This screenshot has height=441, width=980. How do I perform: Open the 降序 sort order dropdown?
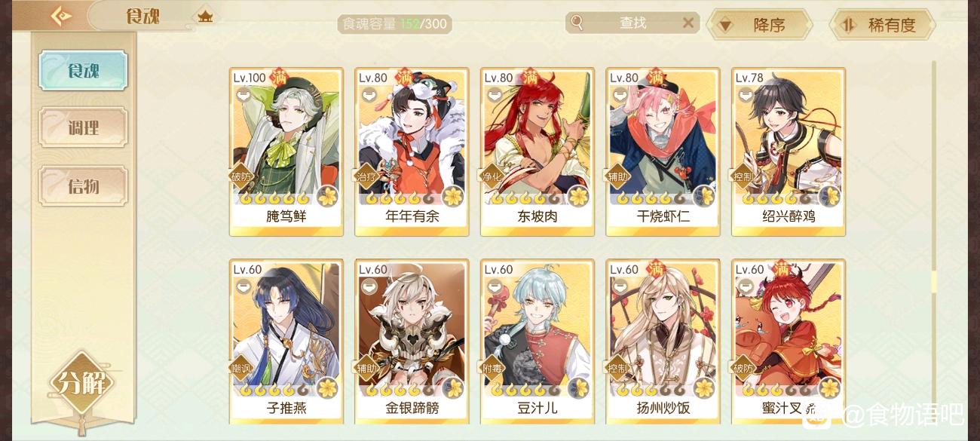(759, 25)
